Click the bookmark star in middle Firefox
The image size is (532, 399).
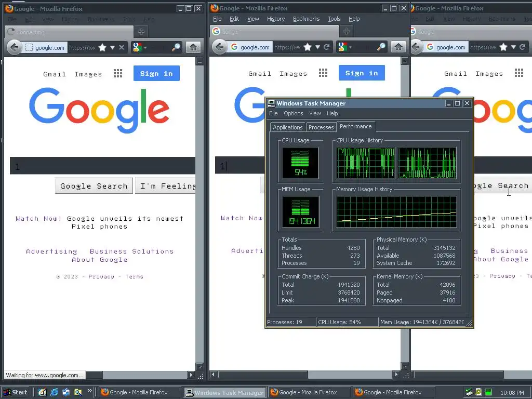[308, 47]
